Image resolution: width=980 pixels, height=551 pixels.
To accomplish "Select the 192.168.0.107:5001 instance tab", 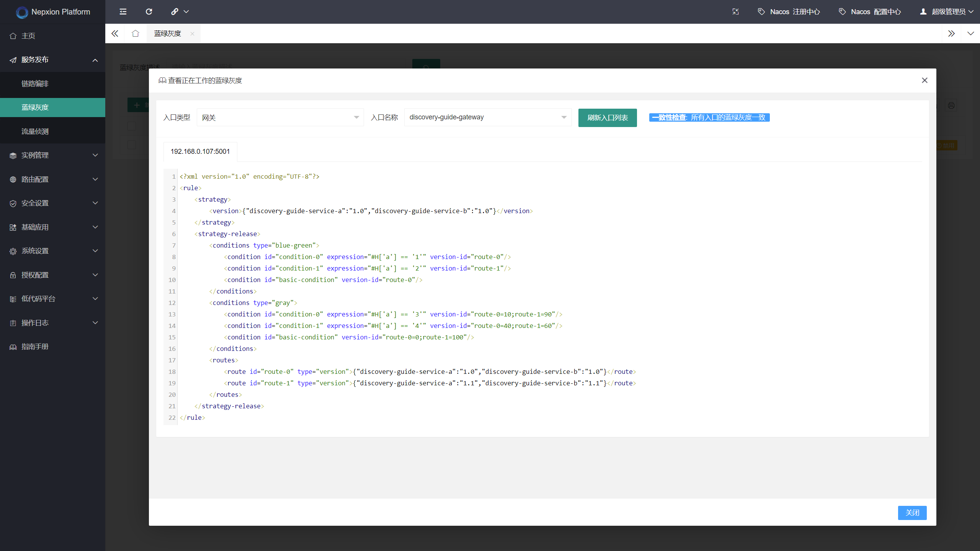I will coord(200,152).
